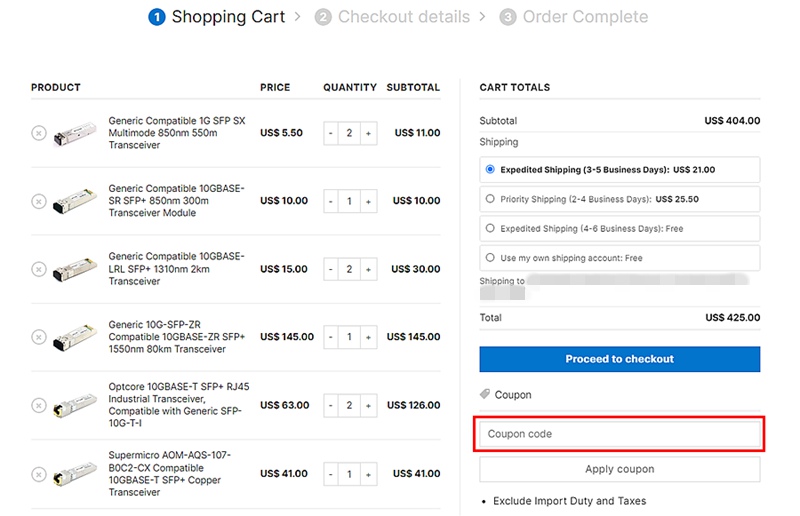Open Generic Compatible 10GBASE-LRL product link

(x=177, y=269)
